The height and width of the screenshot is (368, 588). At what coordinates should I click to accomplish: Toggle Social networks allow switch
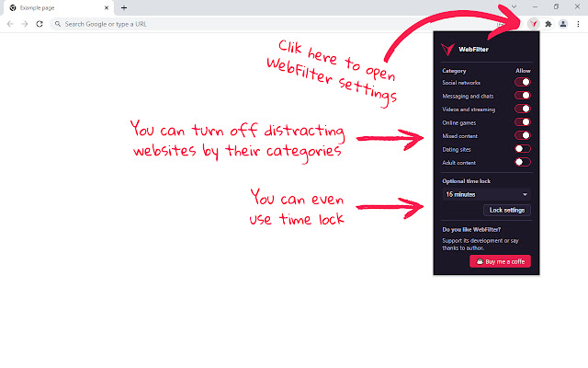[x=523, y=82]
